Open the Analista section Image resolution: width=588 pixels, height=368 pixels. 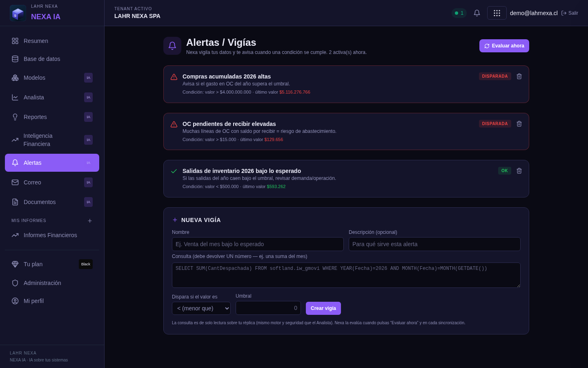tap(52, 97)
